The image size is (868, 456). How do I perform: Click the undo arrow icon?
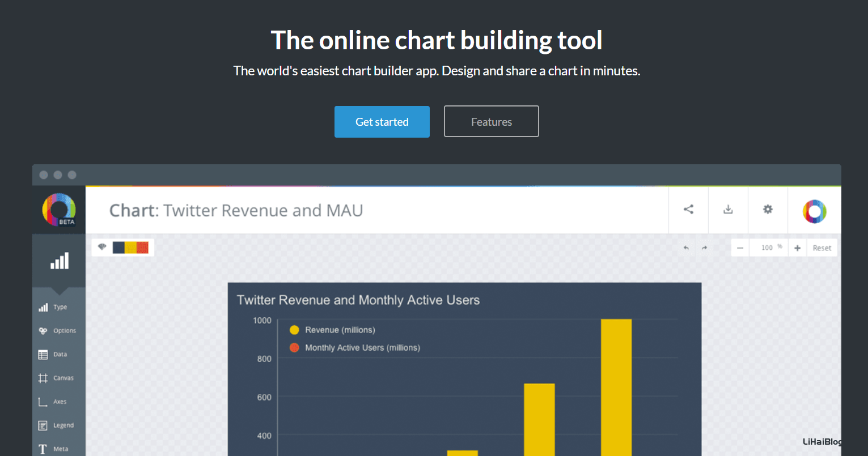tap(686, 248)
